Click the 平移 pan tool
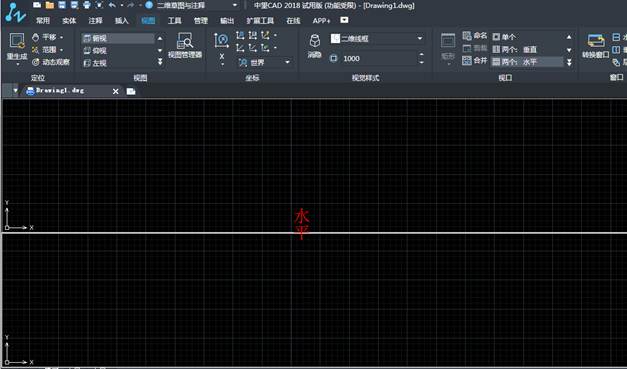 (x=48, y=37)
